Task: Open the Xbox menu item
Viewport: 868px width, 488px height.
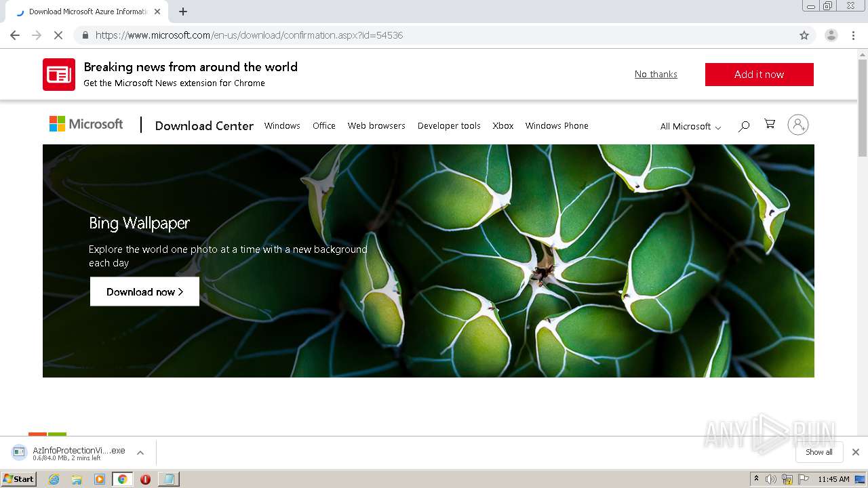Action: (503, 125)
